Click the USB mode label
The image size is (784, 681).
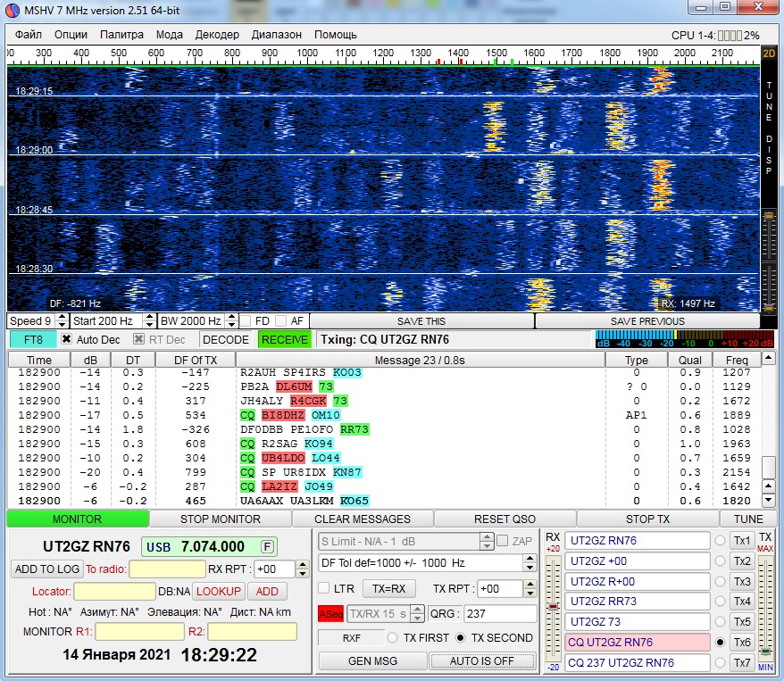coord(158,546)
